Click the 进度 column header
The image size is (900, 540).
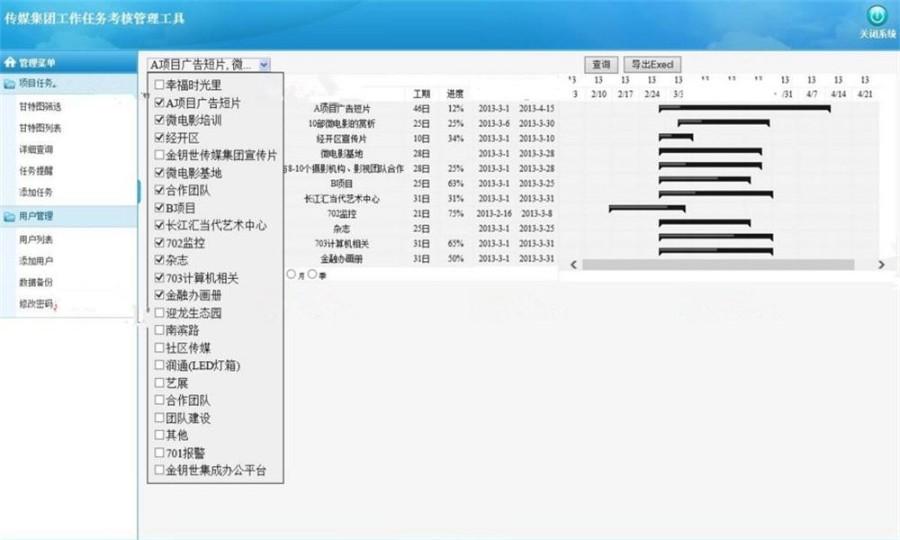(455, 94)
